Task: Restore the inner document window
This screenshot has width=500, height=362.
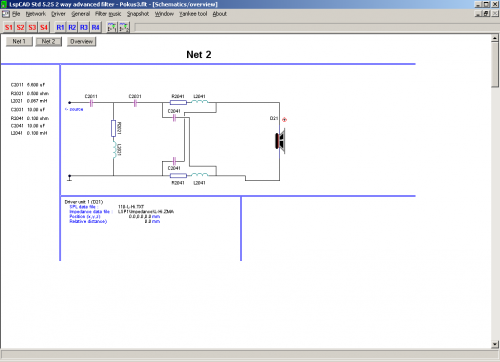Action: [487, 14]
